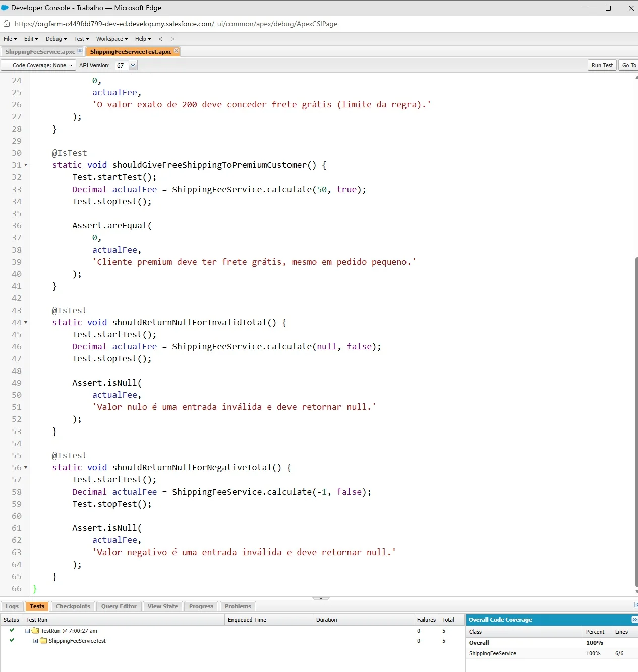
Task: Click the 'TestRun @ 7:00:27 am' label
Action: point(69,631)
